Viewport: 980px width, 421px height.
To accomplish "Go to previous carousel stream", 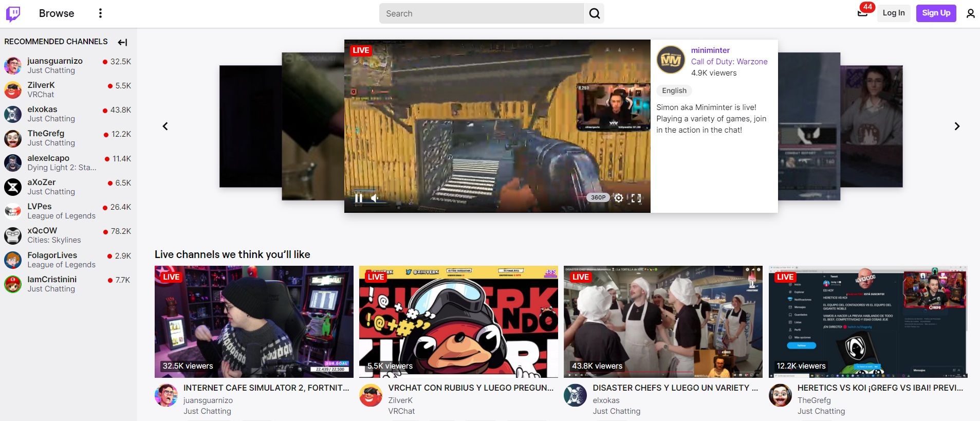I will coord(165,126).
